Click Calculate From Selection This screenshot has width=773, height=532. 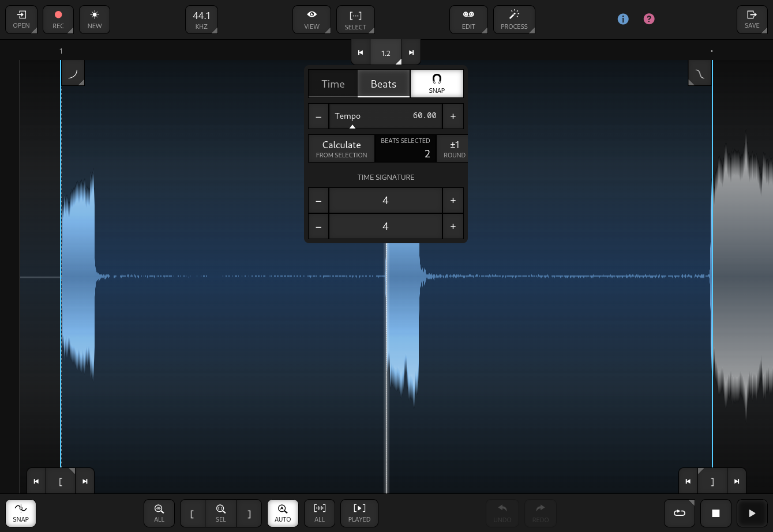[x=342, y=149]
